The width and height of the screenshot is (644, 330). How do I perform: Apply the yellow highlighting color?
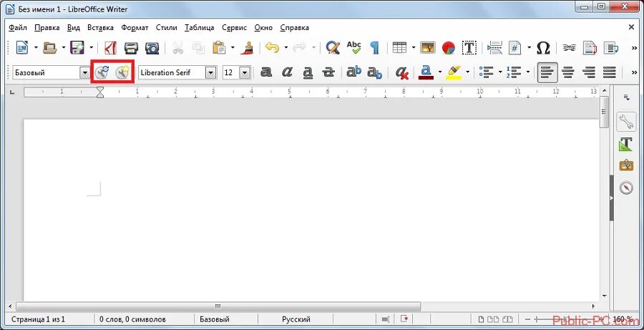pyautogui.click(x=454, y=73)
